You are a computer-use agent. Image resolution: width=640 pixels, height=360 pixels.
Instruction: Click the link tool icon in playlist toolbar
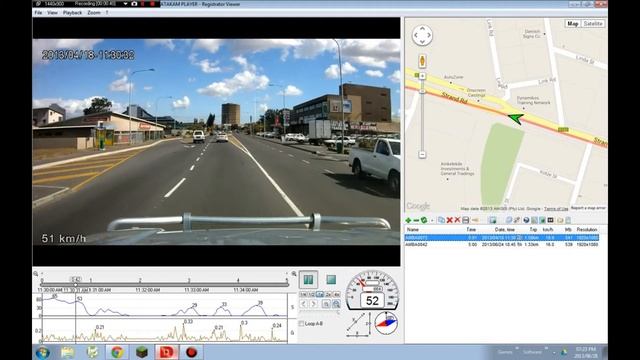point(517,220)
